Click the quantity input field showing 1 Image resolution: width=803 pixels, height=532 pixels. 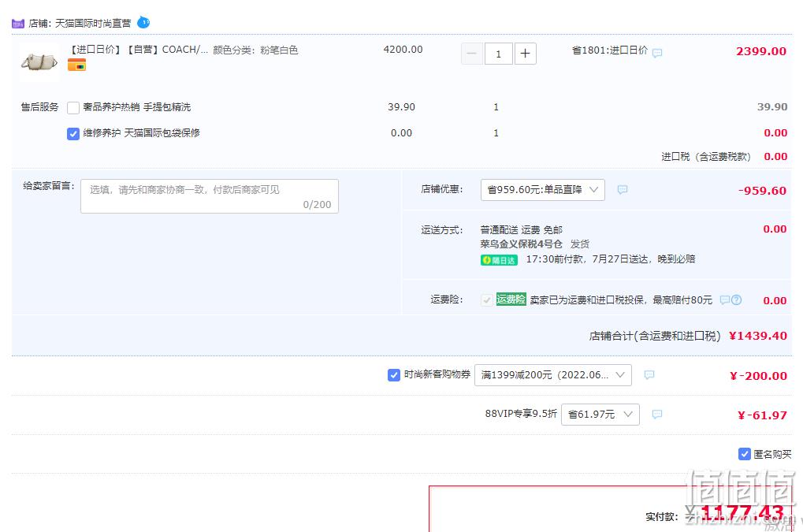pyautogui.click(x=498, y=54)
